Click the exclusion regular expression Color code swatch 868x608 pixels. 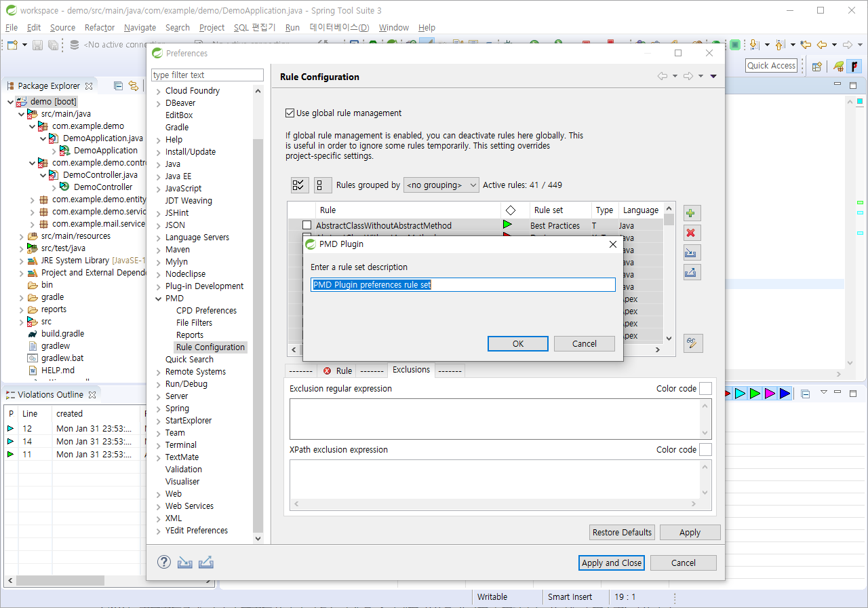click(706, 388)
